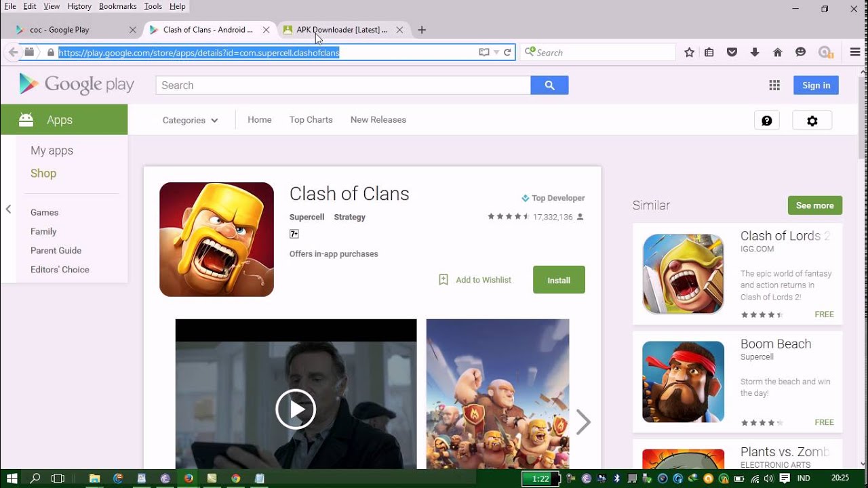Open Top Charts
The width and height of the screenshot is (868, 488).
click(311, 119)
